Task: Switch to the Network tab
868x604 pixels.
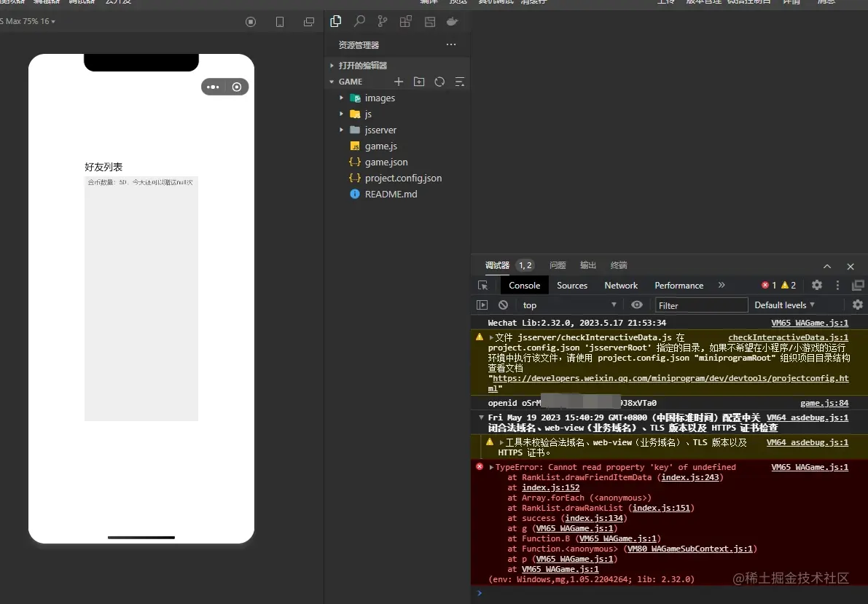Action: point(621,285)
